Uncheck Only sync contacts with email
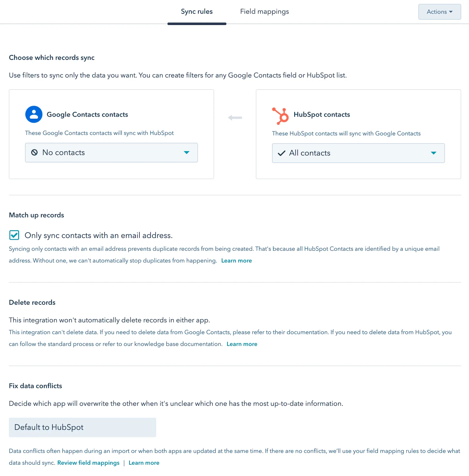Screen dimensions: 469x476 (x=14, y=235)
